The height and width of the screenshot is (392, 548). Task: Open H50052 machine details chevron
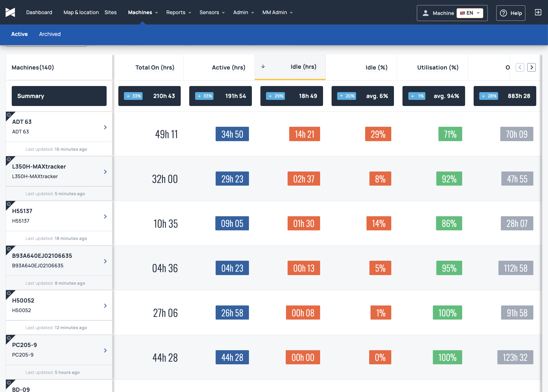tap(105, 306)
